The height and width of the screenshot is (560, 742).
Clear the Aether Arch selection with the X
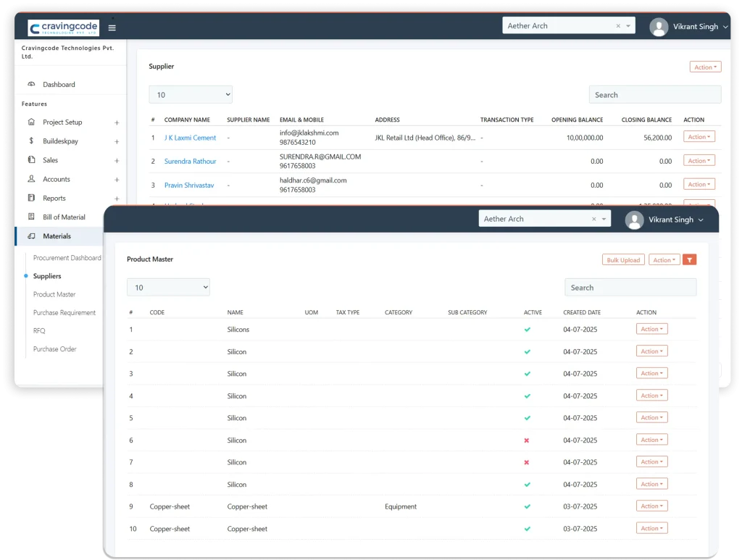pos(593,219)
